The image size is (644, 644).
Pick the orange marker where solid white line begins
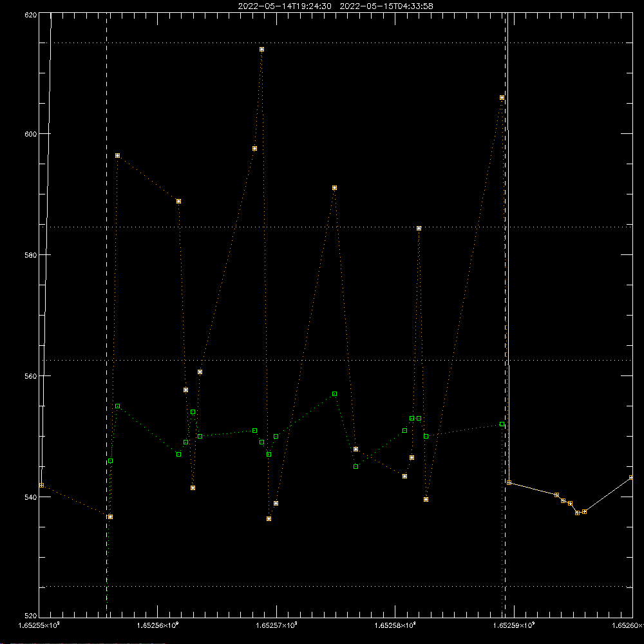509,483
